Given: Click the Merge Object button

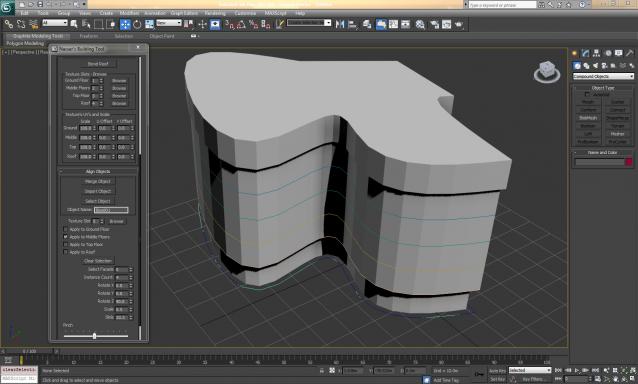Looking at the screenshot, I should coord(98,181).
